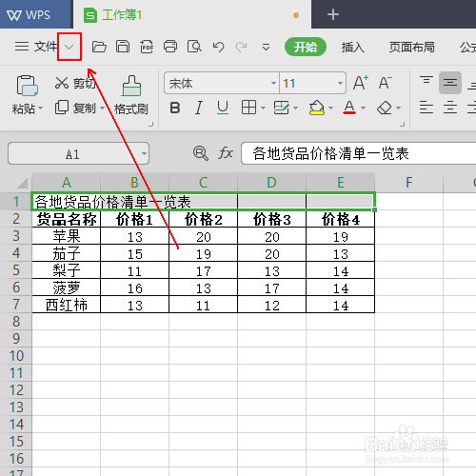Click the Undo arrow

(x=218, y=47)
